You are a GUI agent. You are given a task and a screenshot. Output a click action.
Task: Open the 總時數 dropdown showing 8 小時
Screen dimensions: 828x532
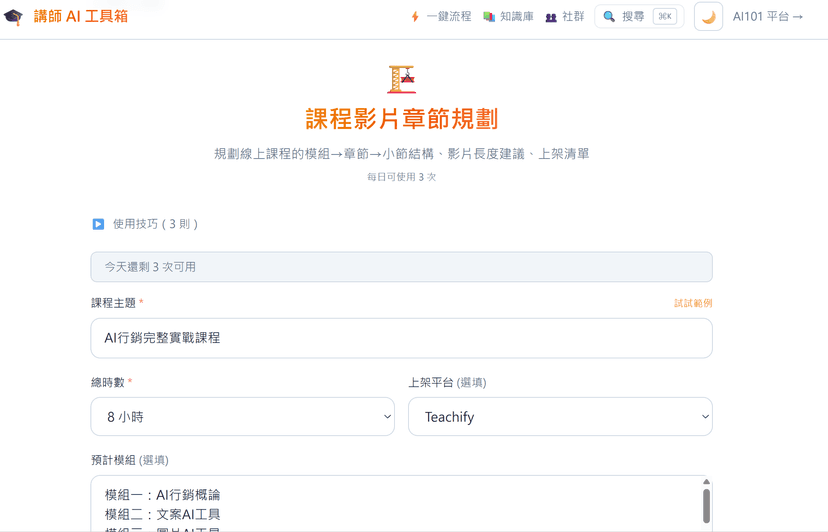click(242, 417)
